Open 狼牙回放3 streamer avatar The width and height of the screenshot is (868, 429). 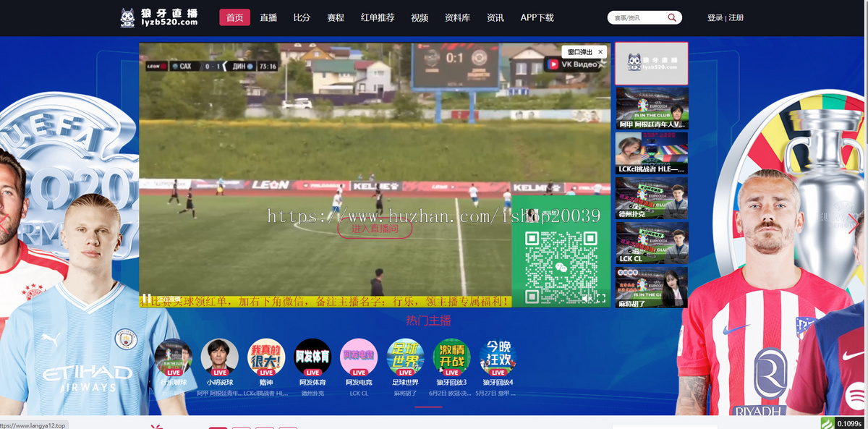pos(451,357)
